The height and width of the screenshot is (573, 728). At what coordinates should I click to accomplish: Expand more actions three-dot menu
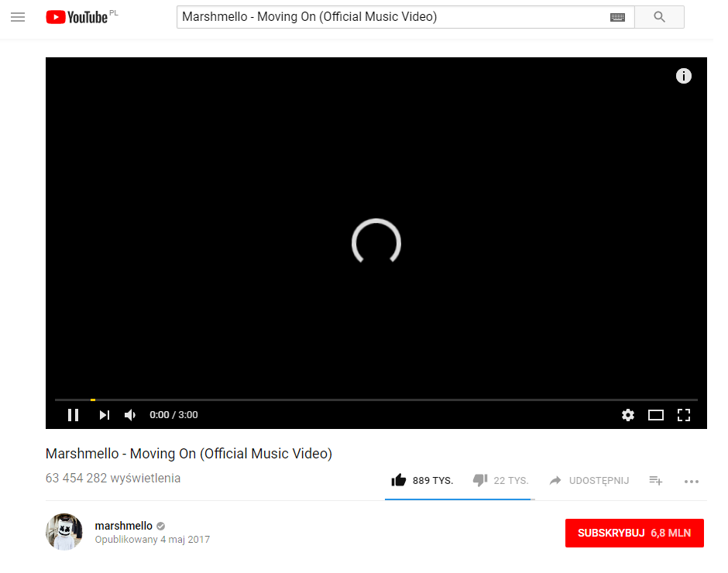pyautogui.click(x=692, y=482)
